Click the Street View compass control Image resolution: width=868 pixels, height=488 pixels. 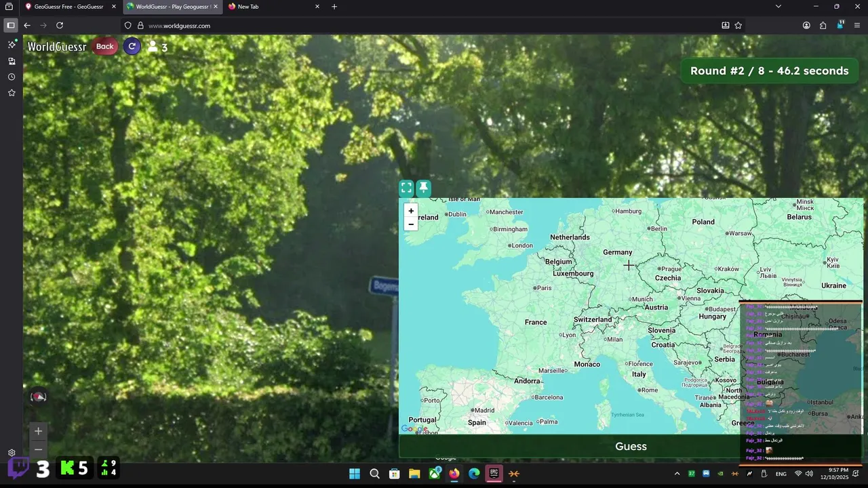[39, 397]
